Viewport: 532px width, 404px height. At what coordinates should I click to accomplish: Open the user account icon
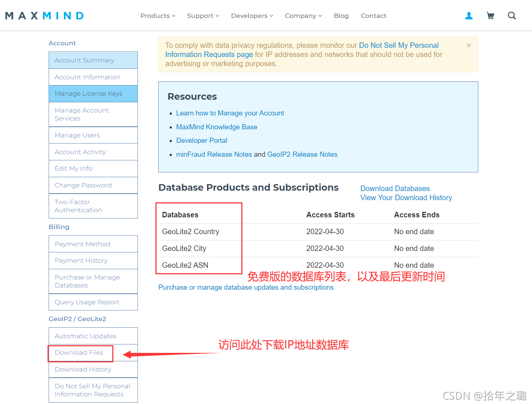point(469,16)
